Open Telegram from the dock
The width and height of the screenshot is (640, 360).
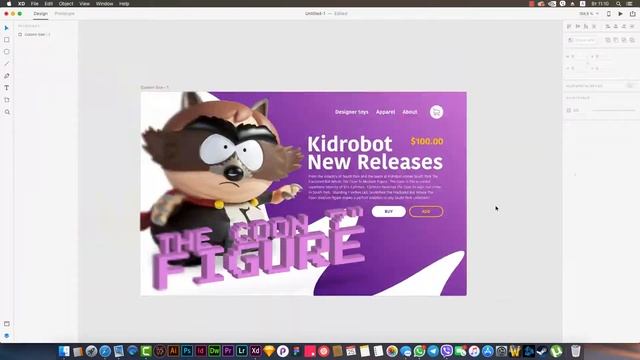tap(433, 351)
